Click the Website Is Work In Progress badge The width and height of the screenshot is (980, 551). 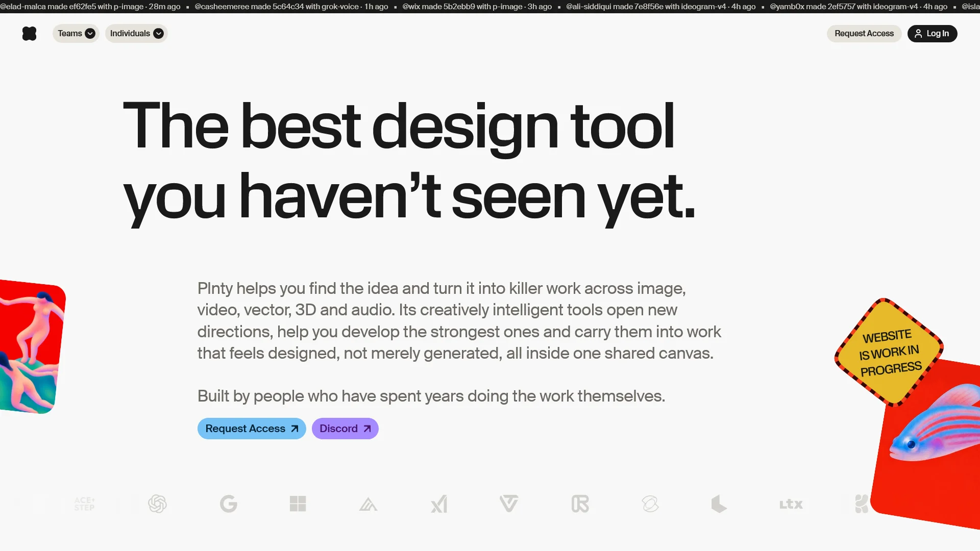(x=889, y=352)
